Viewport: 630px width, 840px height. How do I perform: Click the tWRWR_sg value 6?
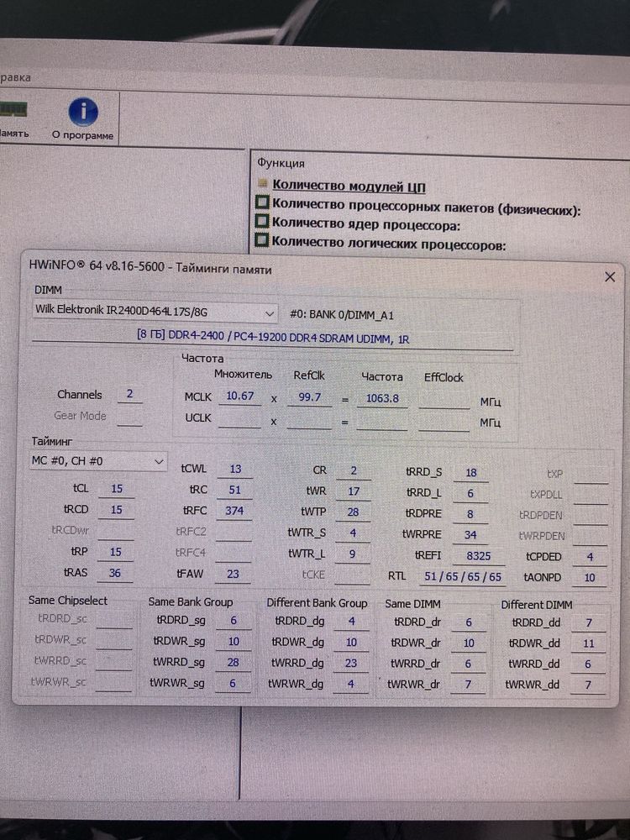pyautogui.click(x=233, y=684)
